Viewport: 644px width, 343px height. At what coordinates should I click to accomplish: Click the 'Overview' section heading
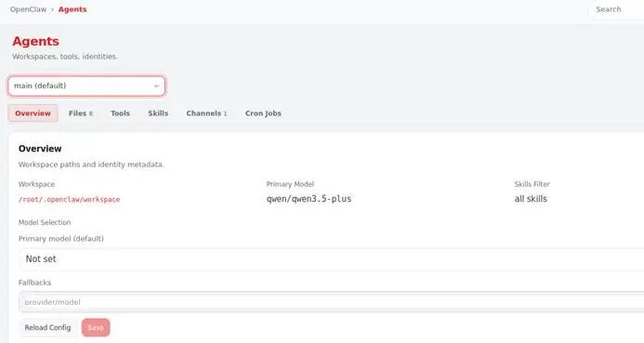click(40, 149)
